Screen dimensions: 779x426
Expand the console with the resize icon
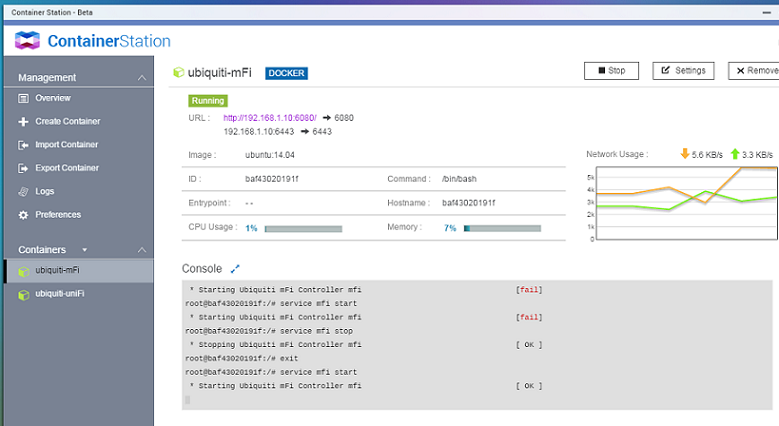pos(236,269)
